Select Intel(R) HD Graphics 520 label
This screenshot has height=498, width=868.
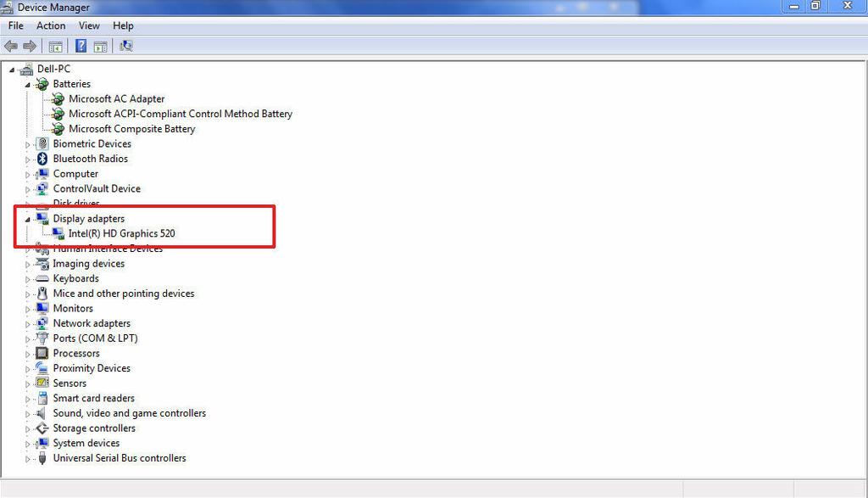122,234
